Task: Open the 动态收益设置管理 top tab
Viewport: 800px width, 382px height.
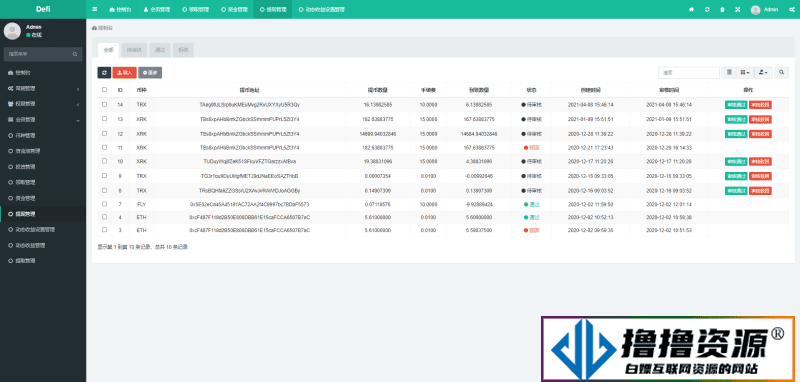Action: pyautogui.click(x=321, y=9)
